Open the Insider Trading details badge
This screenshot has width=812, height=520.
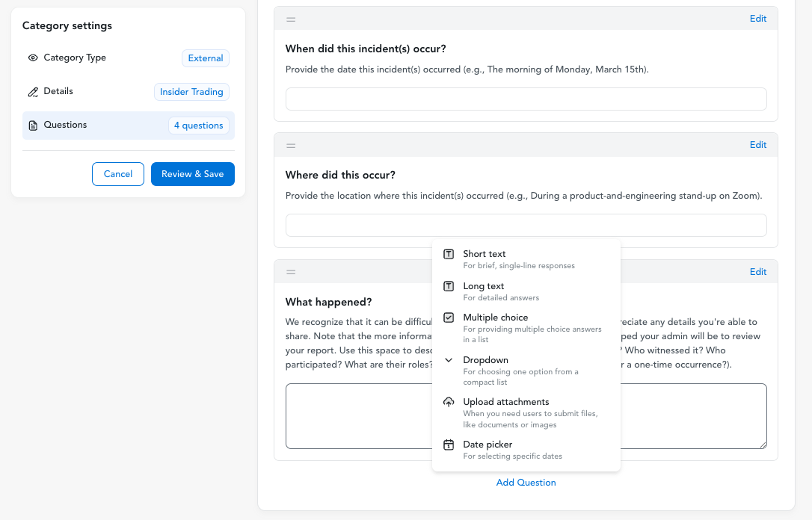[191, 91]
